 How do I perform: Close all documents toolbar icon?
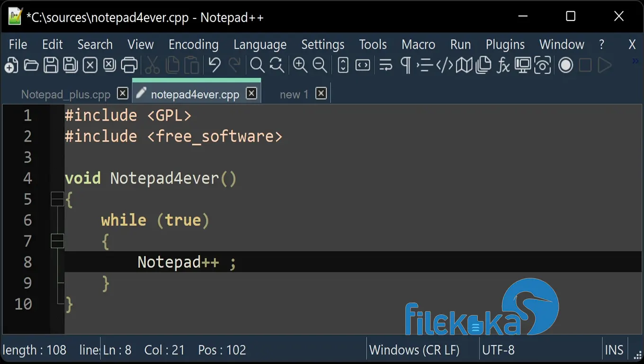(x=110, y=65)
